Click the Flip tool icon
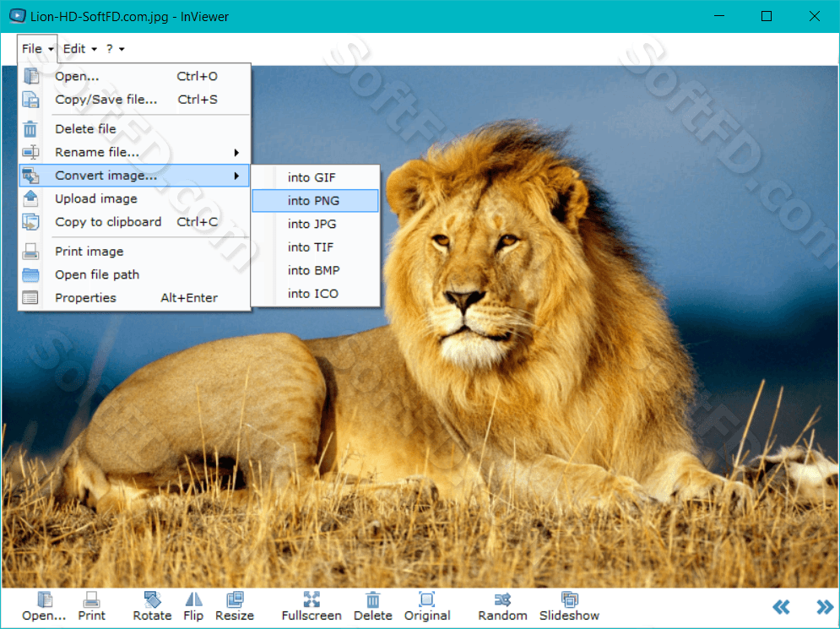 [193, 599]
